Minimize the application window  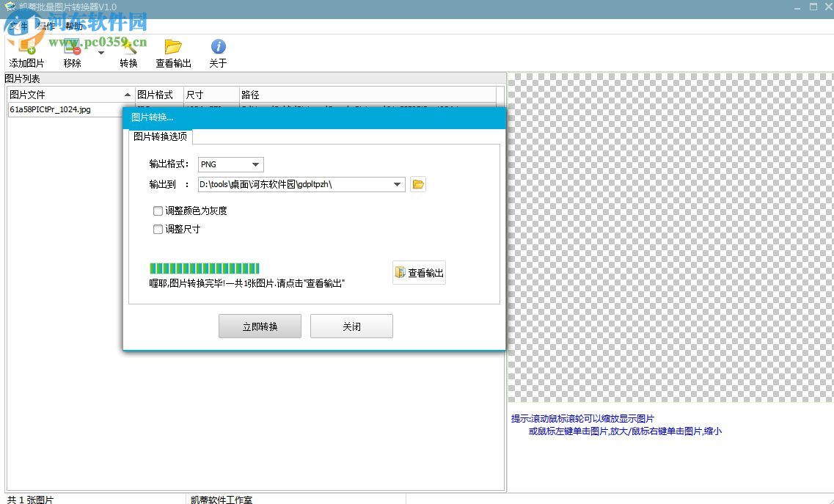pyautogui.click(x=797, y=7)
